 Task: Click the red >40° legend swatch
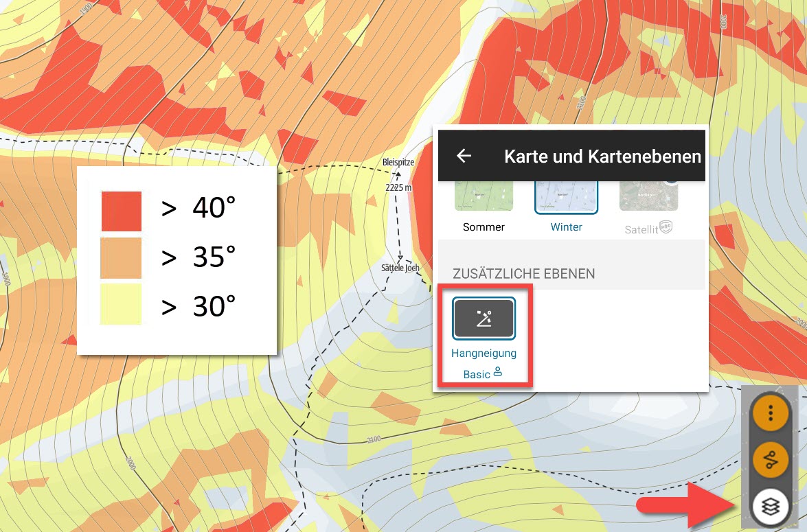pos(122,211)
